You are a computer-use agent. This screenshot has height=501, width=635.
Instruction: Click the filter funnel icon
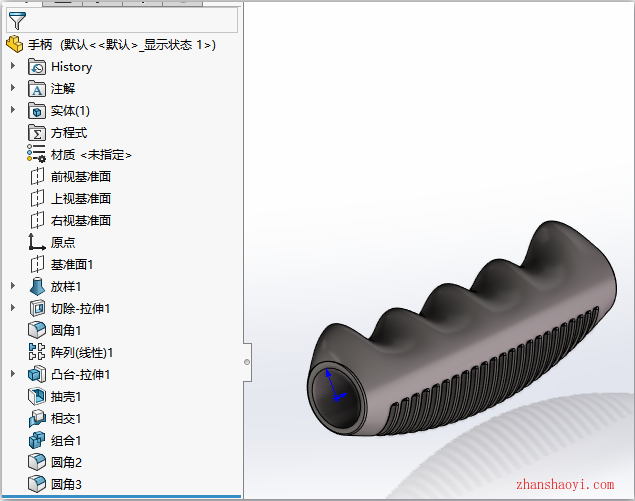coord(17,20)
